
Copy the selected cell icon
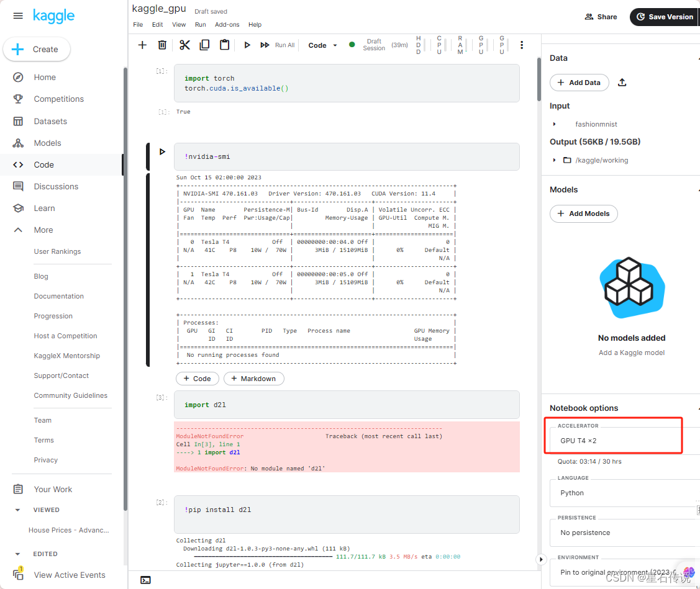point(204,45)
